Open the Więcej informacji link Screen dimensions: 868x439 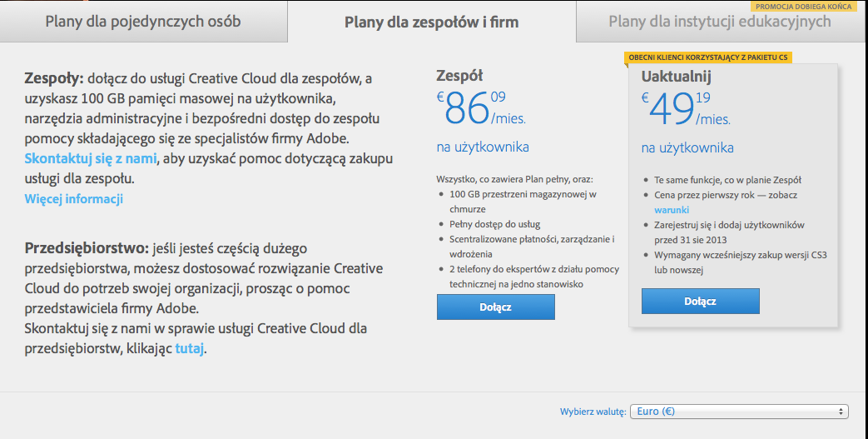pos(73,199)
